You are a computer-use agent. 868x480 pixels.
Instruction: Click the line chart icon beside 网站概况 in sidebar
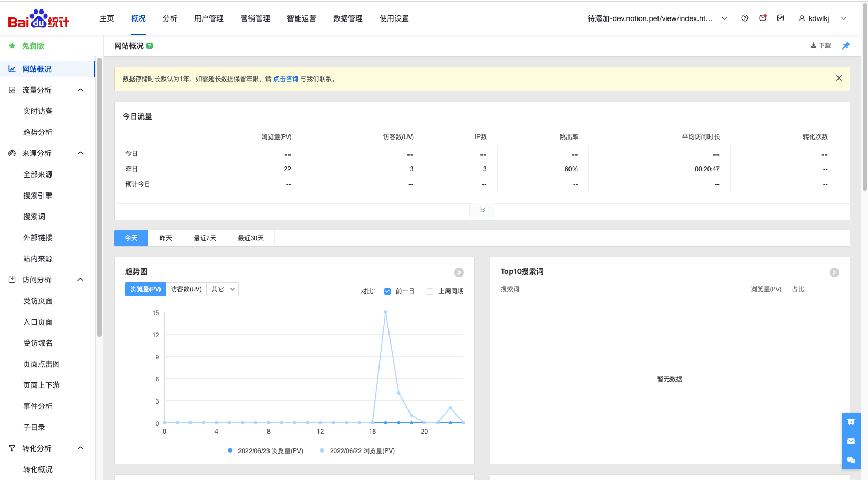12,69
